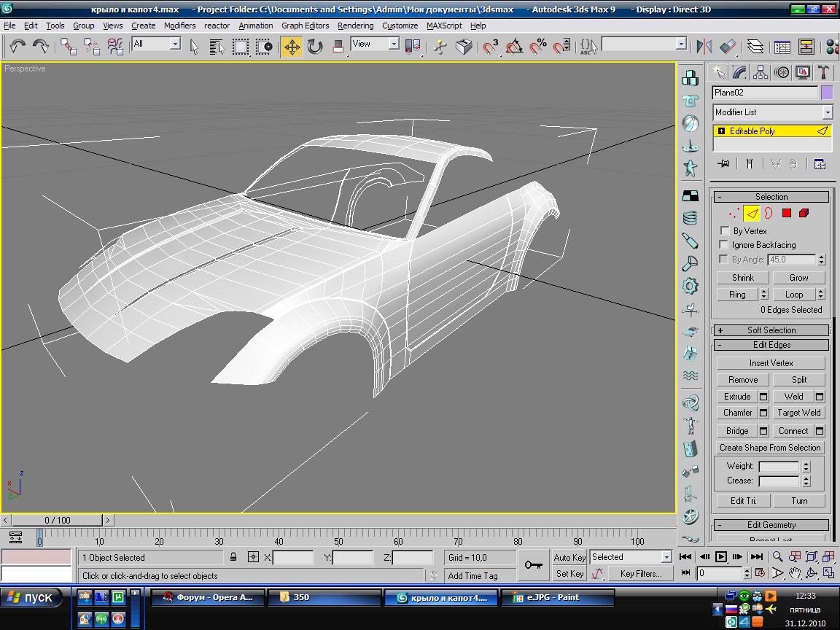Click the Create Shape From Selection button
Image resolution: width=840 pixels, height=630 pixels.
770,448
